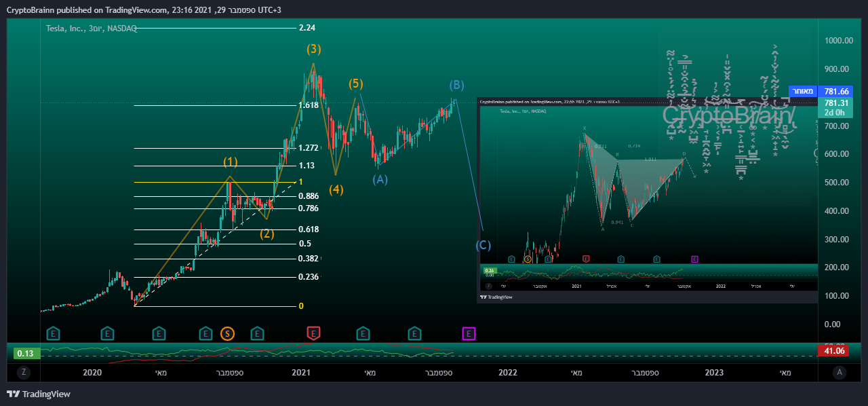868x406 pixels.
Task: Click the blue (A) wave label
Action: (x=380, y=179)
